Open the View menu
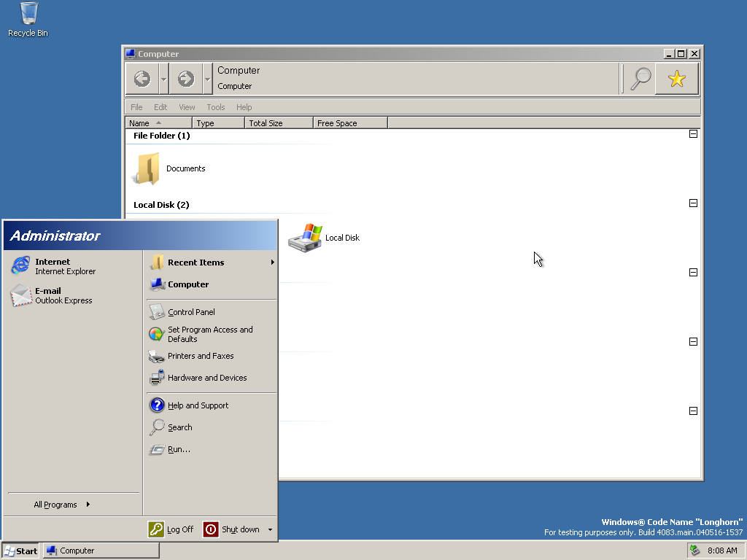The width and height of the screenshot is (747, 560). tap(187, 107)
